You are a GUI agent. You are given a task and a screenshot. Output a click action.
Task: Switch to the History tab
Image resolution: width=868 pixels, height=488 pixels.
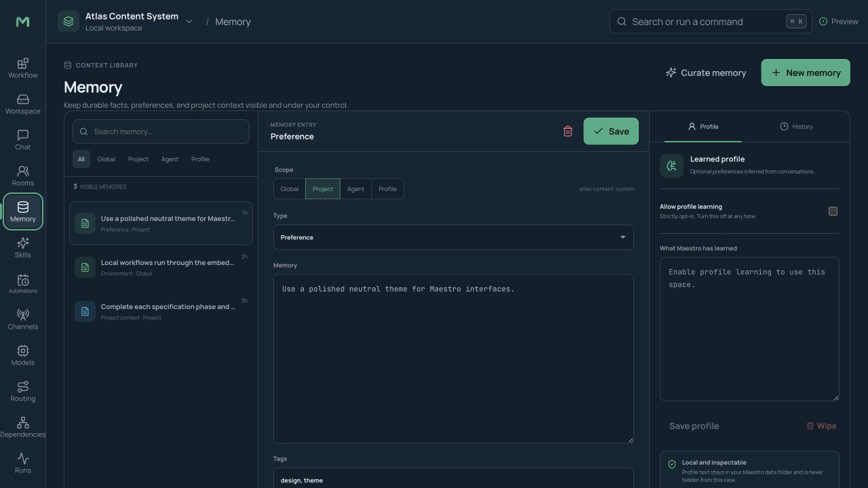click(x=795, y=127)
